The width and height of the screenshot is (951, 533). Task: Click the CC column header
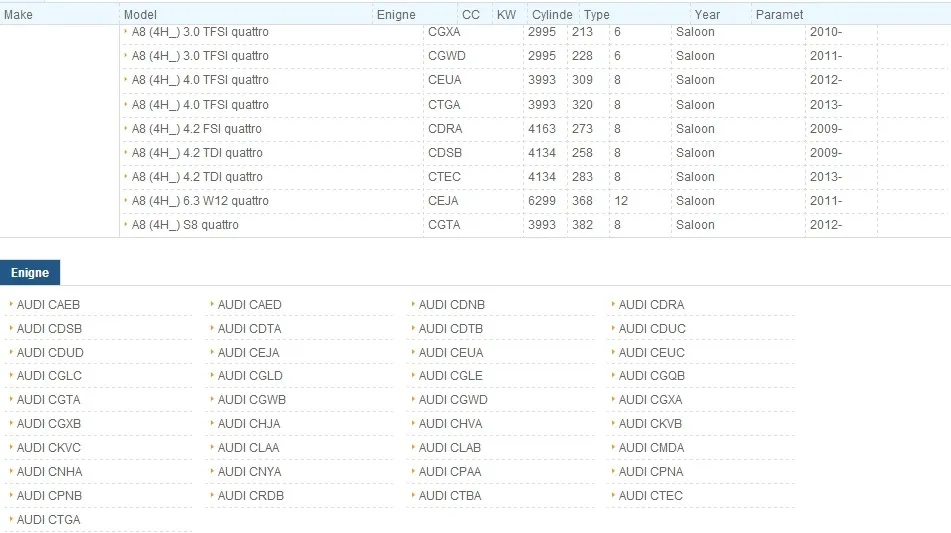[x=471, y=15]
